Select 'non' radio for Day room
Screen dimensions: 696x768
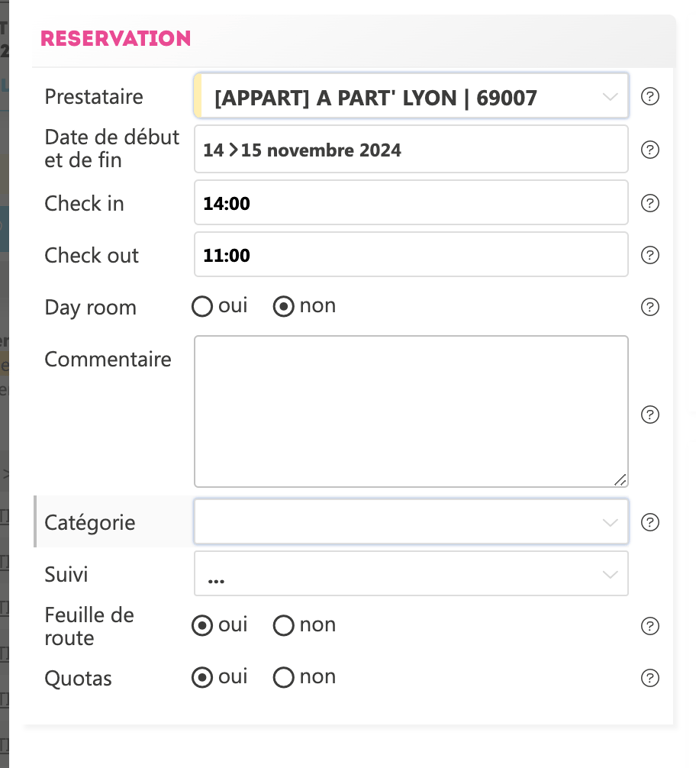point(284,307)
